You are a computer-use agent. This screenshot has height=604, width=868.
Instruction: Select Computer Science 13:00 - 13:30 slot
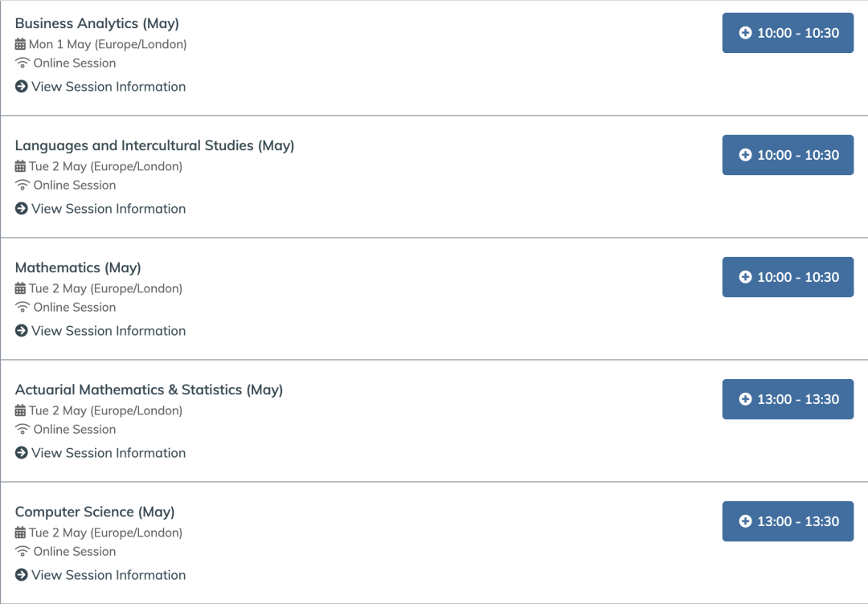[x=788, y=521]
